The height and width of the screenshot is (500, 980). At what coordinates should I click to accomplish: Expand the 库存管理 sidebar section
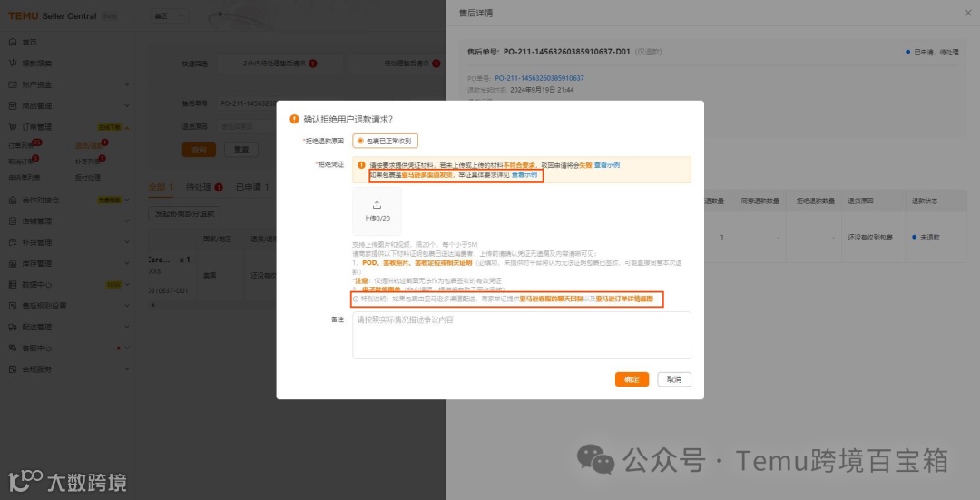point(127,264)
